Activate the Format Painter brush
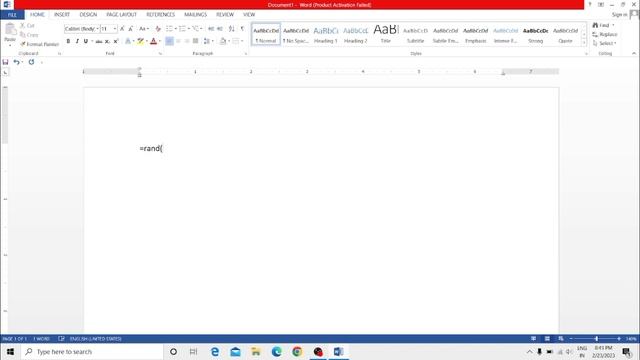Image resolution: width=640 pixels, height=360 pixels. click(40, 44)
